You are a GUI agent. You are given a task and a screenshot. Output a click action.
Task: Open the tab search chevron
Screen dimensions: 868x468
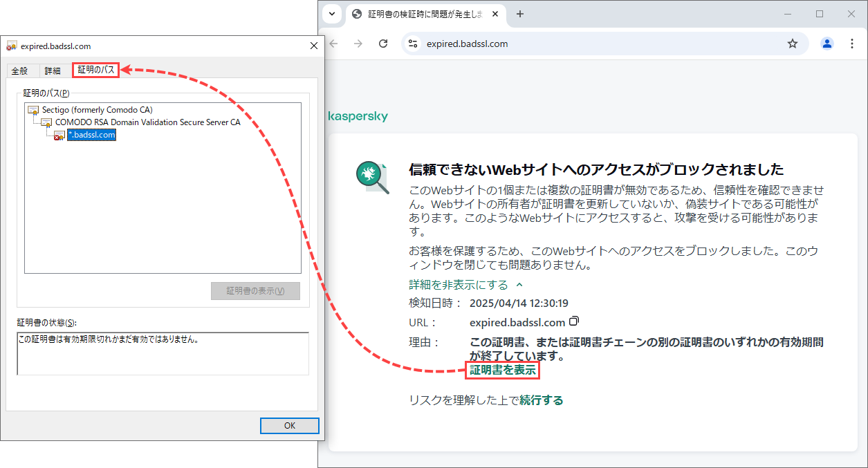pos(331,14)
